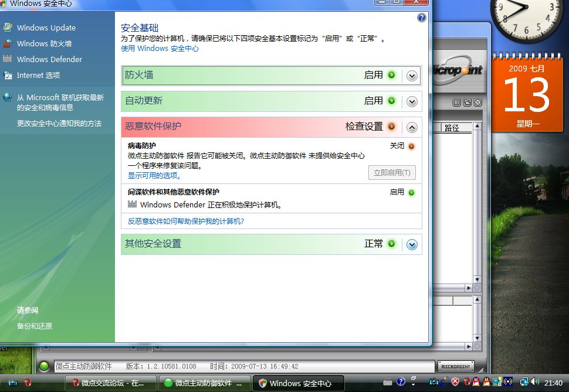Open 更改安全中心通知我的方法 link

pos(59,123)
